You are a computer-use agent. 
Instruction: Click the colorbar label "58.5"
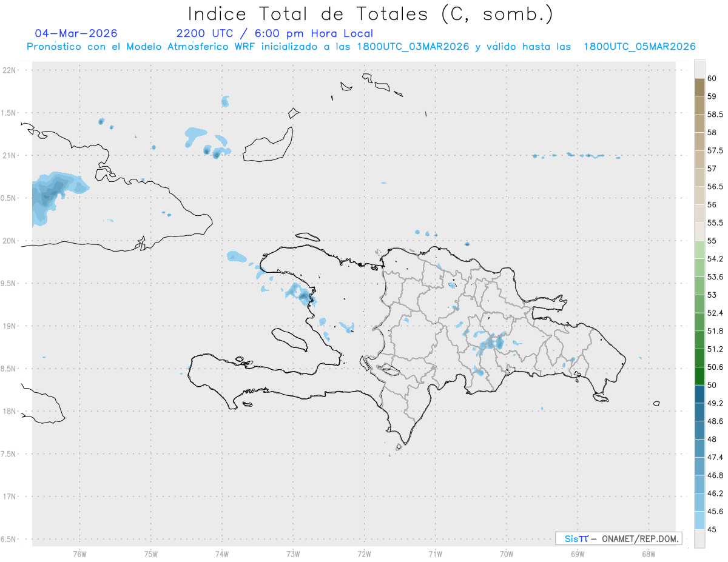click(x=715, y=115)
